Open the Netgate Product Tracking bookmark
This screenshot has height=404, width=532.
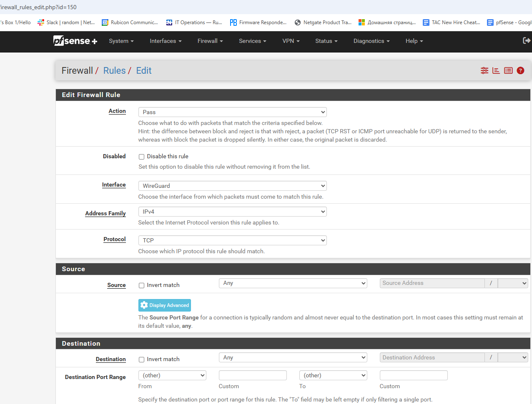click(x=323, y=22)
